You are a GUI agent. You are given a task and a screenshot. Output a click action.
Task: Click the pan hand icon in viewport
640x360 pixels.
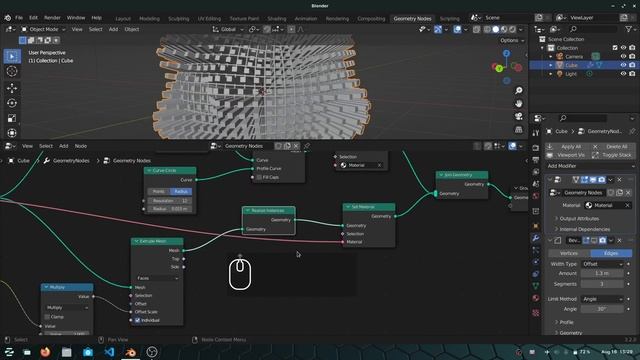518,104
